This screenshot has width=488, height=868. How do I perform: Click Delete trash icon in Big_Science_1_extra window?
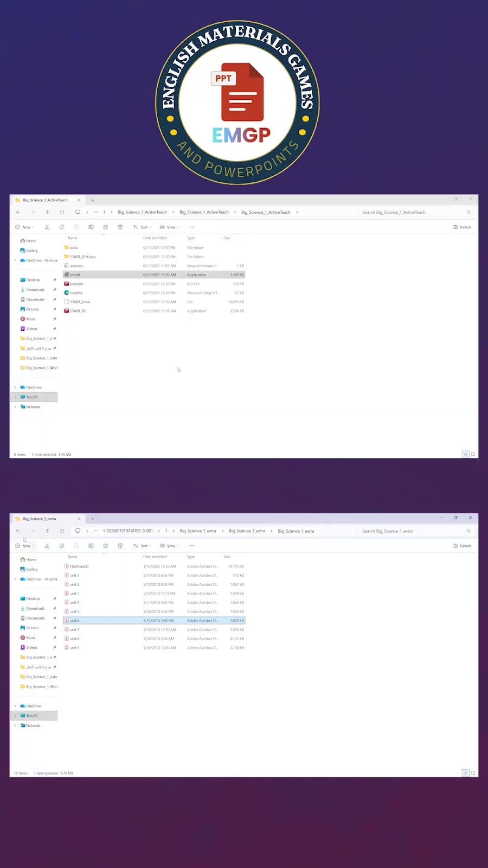pos(120,546)
